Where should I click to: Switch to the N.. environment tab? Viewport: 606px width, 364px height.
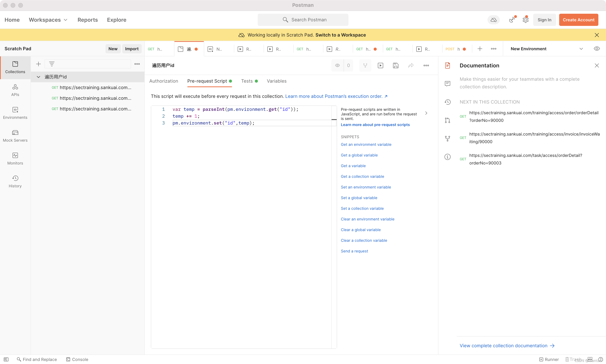(218, 49)
